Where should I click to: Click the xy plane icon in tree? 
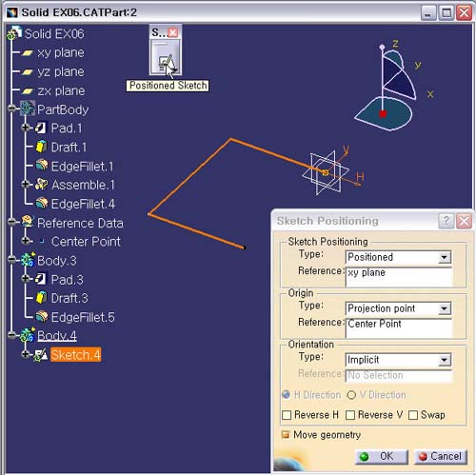tap(28, 53)
